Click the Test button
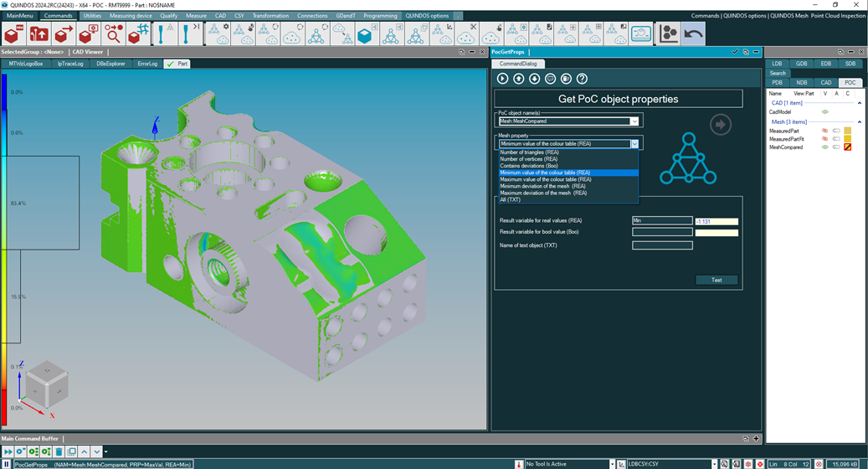The width and height of the screenshot is (868, 469). (x=716, y=280)
